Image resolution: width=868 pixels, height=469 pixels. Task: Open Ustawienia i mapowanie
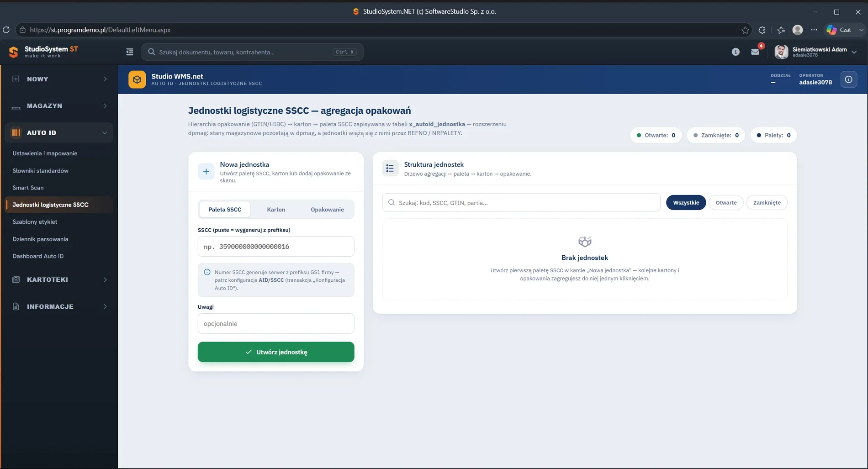point(45,153)
